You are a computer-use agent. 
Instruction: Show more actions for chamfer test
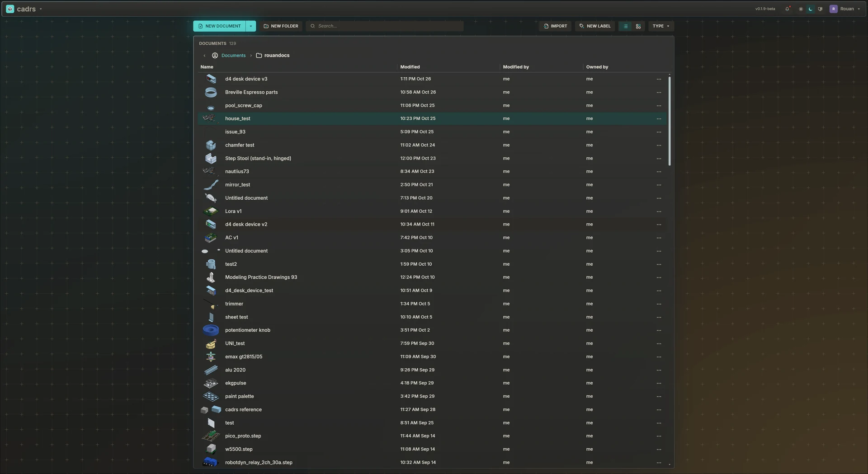point(659,145)
